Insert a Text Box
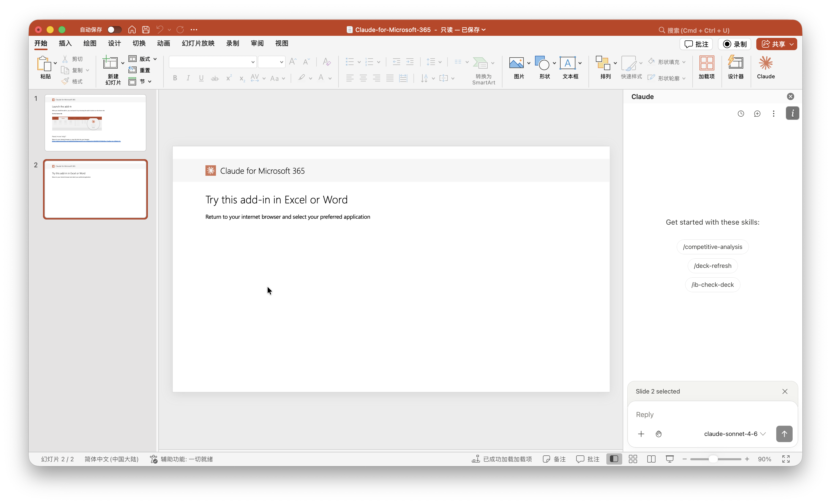The height and width of the screenshot is (504, 831). [x=567, y=63]
